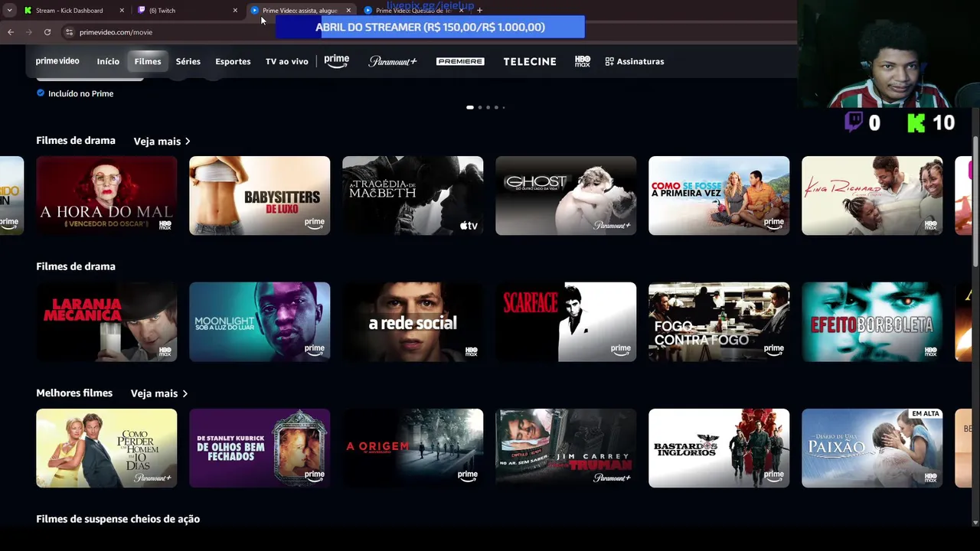The height and width of the screenshot is (551, 980).
Task: Select the first carousel pagination dot
Action: pos(470,107)
